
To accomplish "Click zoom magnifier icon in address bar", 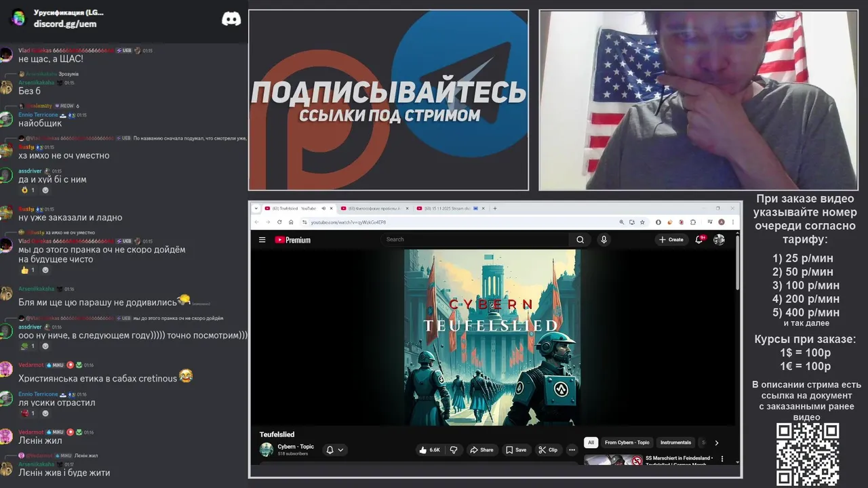I will coord(621,222).
